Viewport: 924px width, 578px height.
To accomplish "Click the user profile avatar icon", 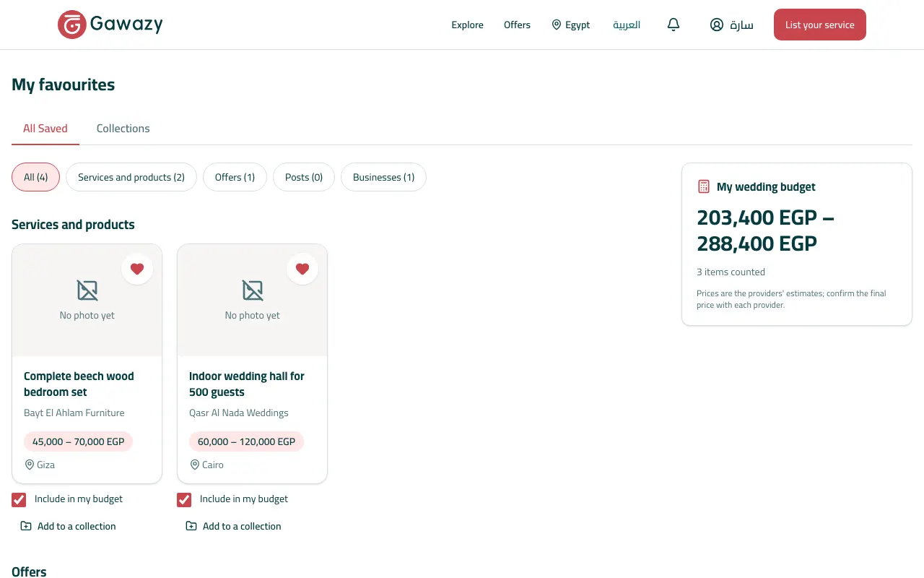I will point(717,25).
